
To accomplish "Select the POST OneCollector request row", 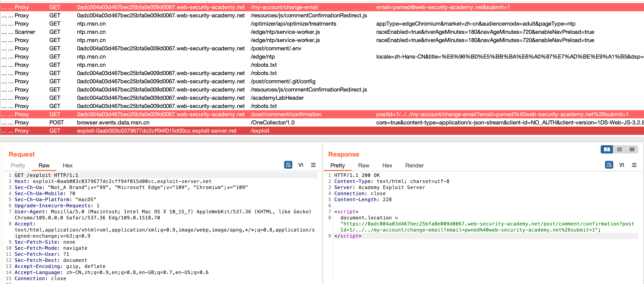I will pos(272,123).
